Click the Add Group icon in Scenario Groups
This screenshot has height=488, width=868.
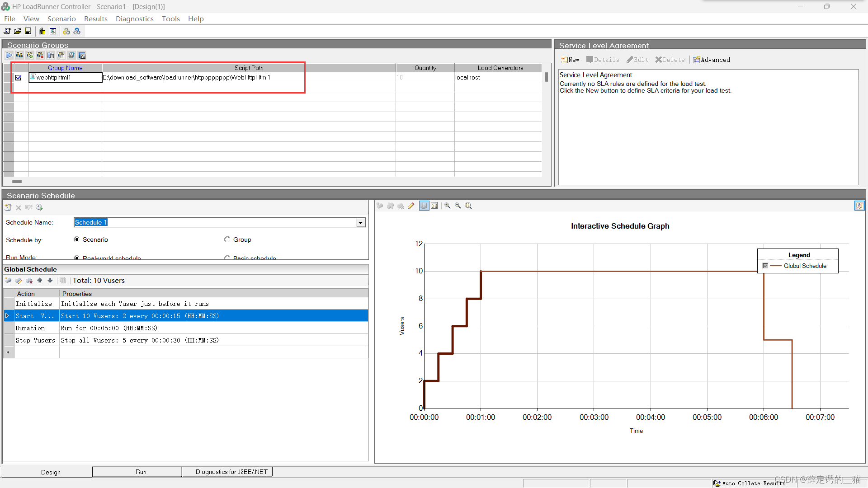pyautogui.click(x=30, y=55)
